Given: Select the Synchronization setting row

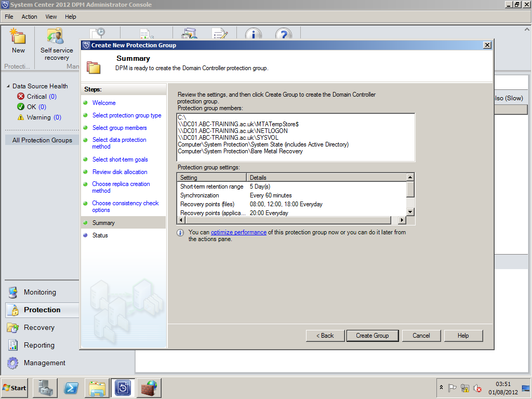Looking at the screenshot, I should pos(292,195).
